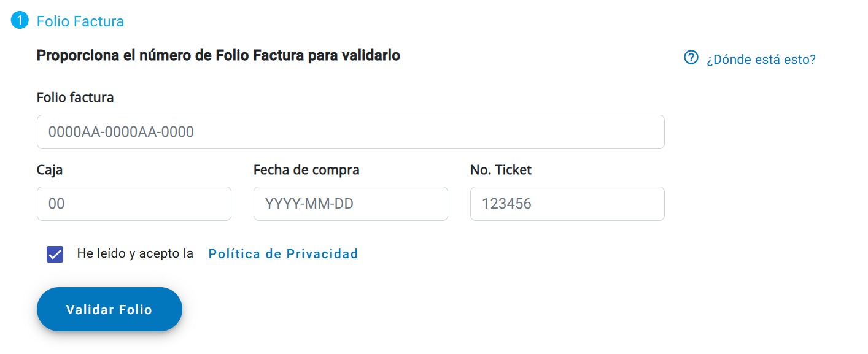Viewport: 868px width, 354px height.
Task: Focus the Folio factura input field
Action: pyautogui.click(x=351, y=132)
